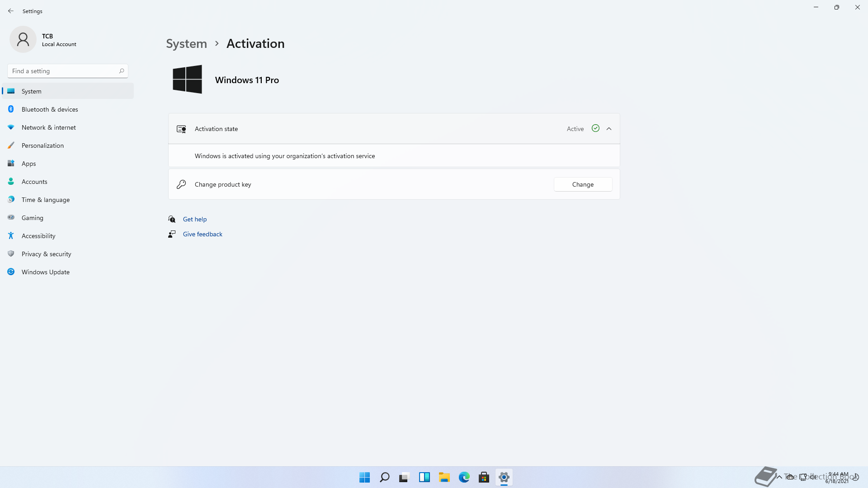Image resolution: width=868 pixels, height=488 pixels.
Task: Open the Give feedback link
Action: point(203,234)
